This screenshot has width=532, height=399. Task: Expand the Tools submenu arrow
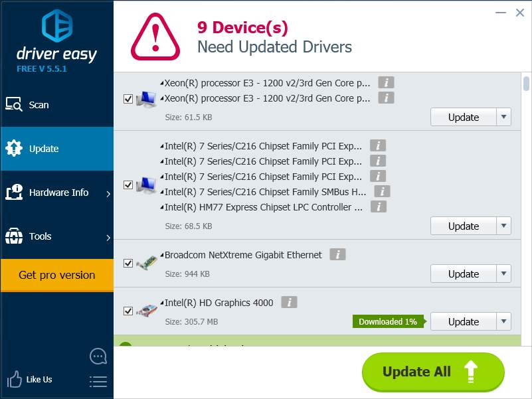pyautogui.click(x=108, y=238)
